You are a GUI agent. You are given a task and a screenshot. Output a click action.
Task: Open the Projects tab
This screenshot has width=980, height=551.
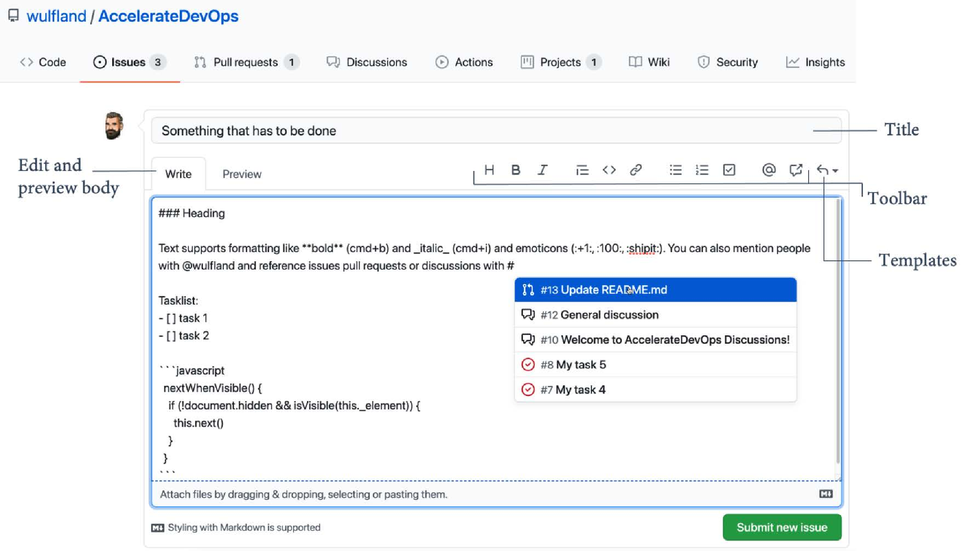tap(561, 62)
